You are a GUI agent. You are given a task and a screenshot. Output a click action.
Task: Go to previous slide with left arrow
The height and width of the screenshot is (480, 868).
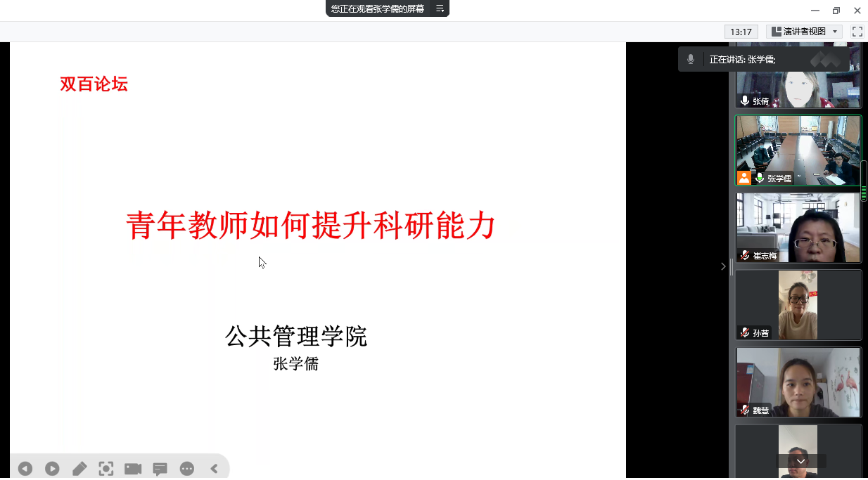coord(25,469)
